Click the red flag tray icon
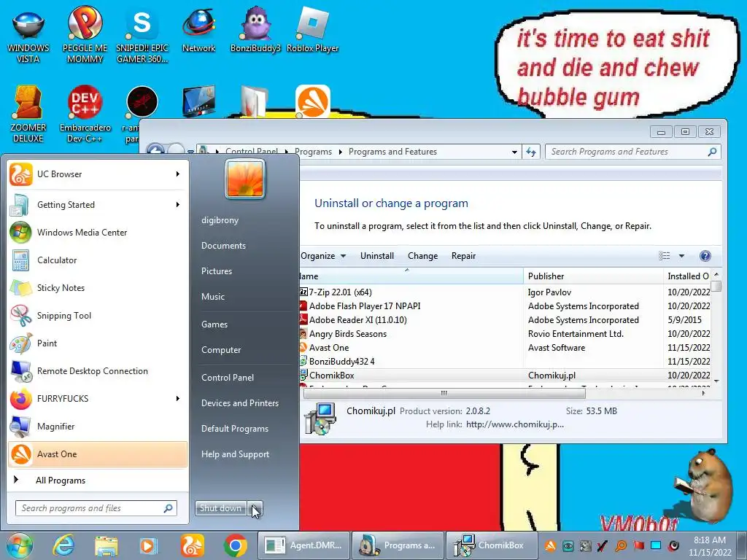 639,545
